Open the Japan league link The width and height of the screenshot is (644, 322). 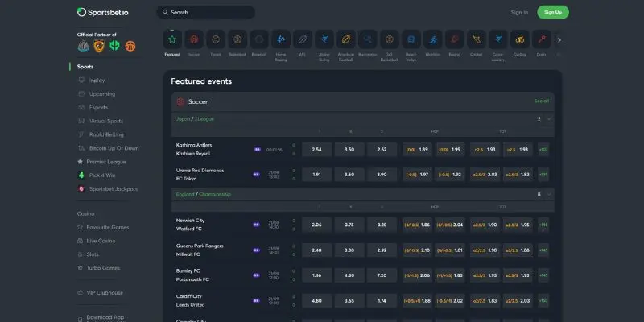click(184, 119)
